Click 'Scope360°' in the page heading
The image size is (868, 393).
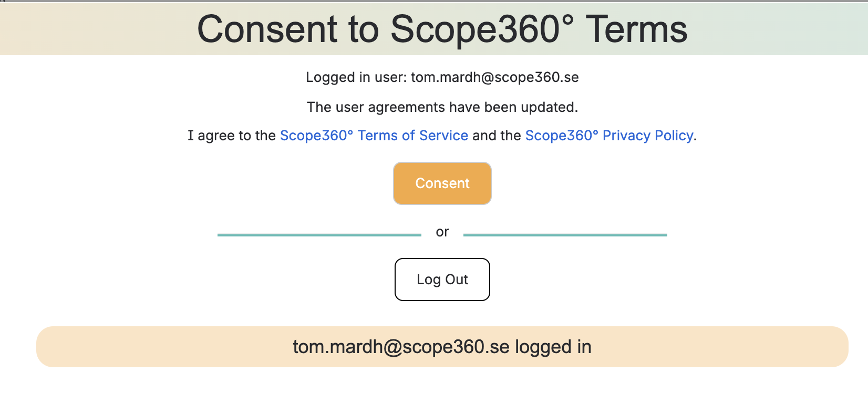pos(482,30)
